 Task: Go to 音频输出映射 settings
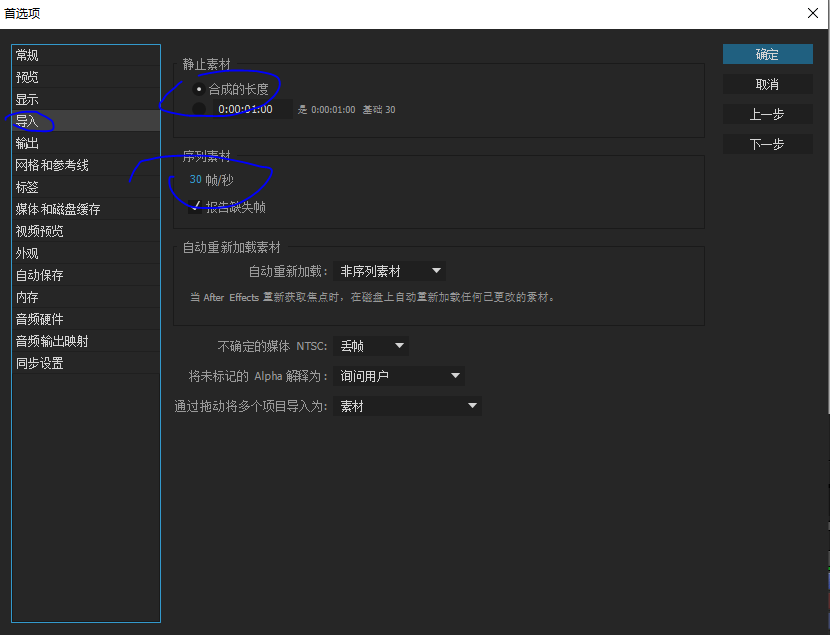point(86,341)
